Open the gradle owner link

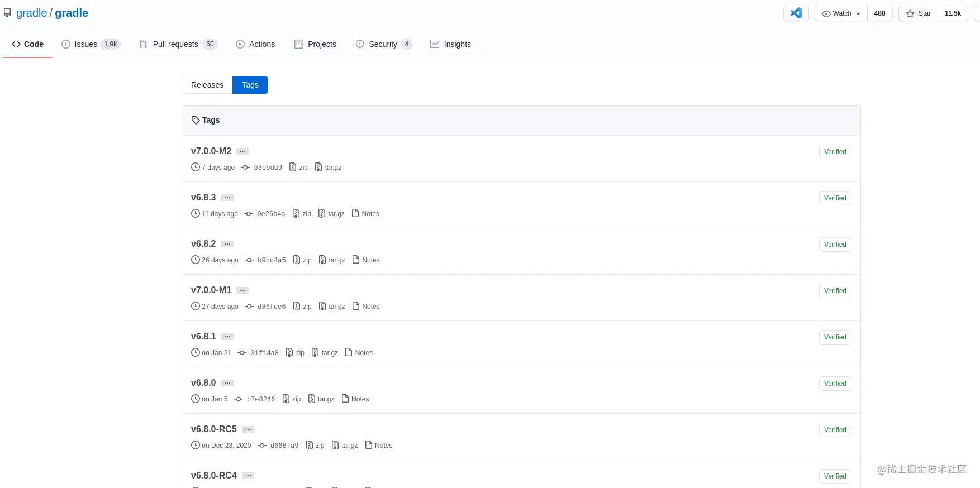[x=31, y=13]
